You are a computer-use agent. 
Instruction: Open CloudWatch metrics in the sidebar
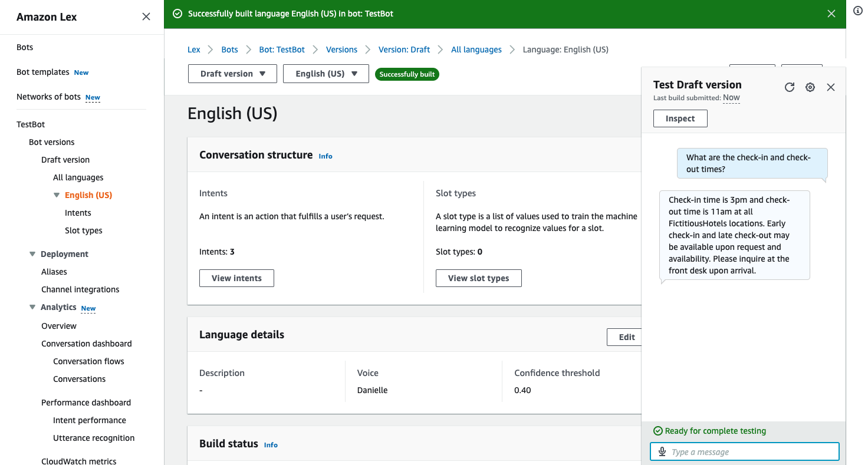point(79,461)
